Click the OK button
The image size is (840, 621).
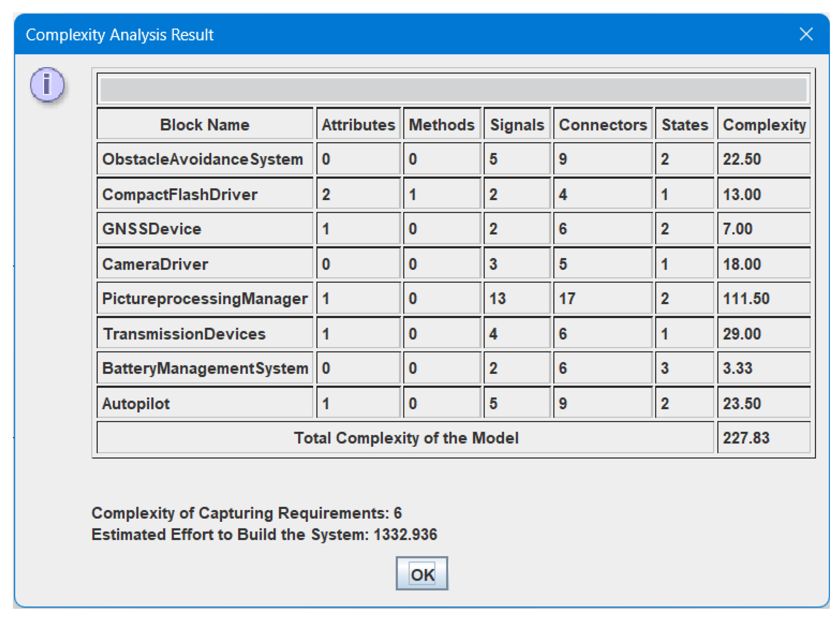pos(421,574)
